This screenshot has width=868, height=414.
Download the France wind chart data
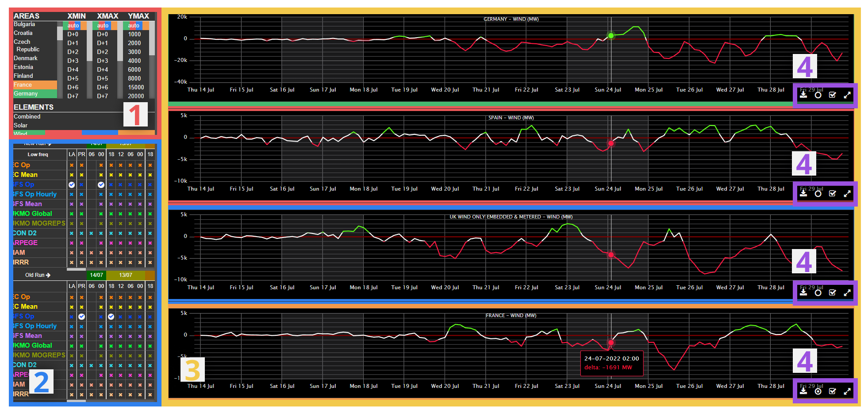[x=803, y=391]
